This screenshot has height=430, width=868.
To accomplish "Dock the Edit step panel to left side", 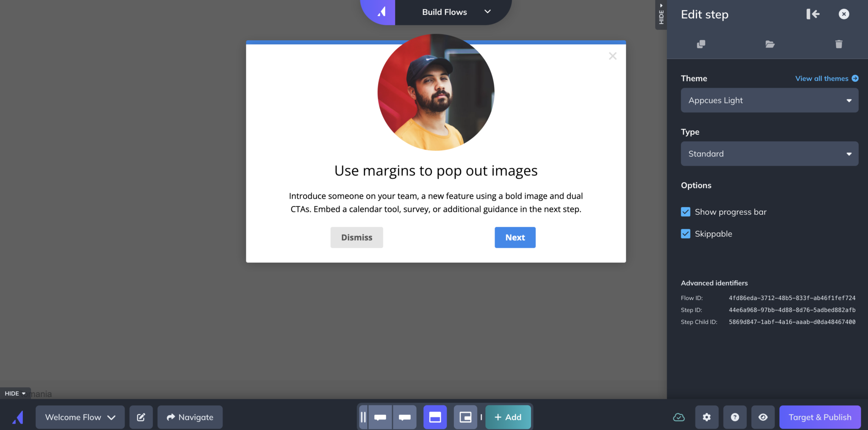I will pyautogui.click(x=812, y=14).
